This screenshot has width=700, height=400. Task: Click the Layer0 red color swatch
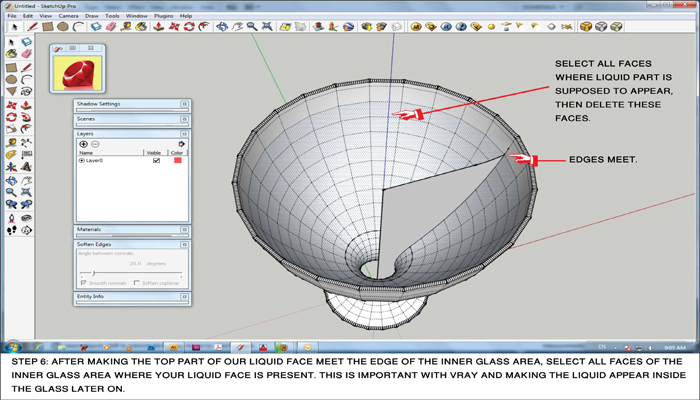coord(178,160)
